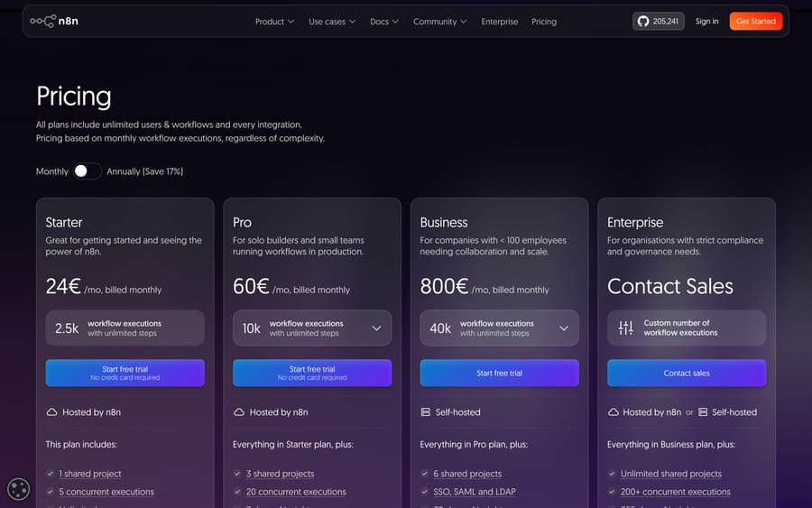Click cloud icon beside Pro Hosted by n8n
812x508 pixels.
tap(239, 412)
